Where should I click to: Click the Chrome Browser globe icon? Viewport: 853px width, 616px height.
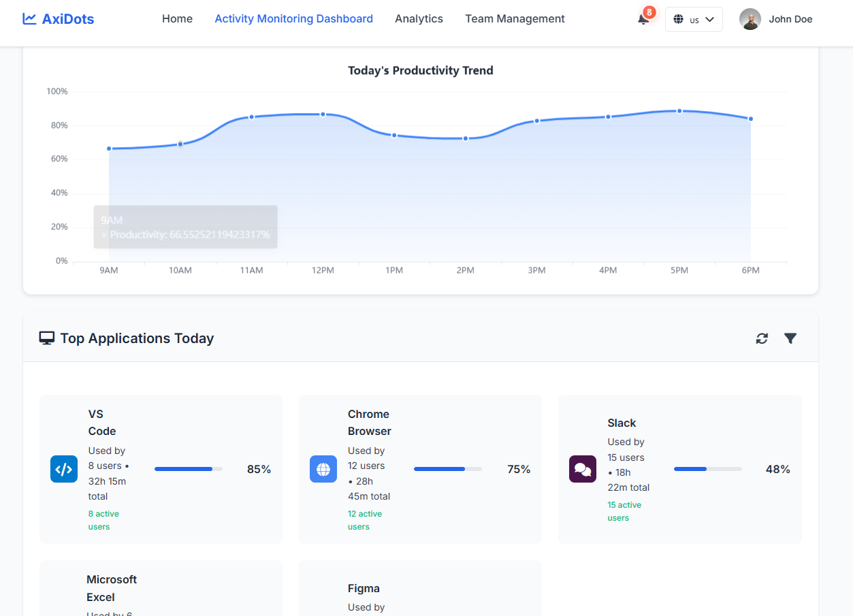(323, 469)
